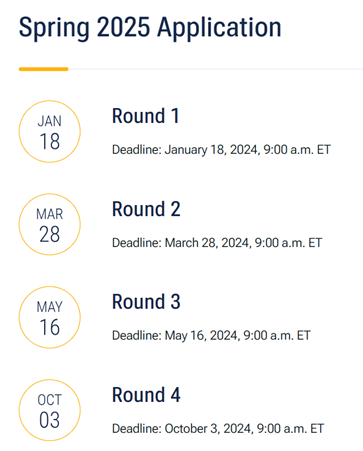
Task: Click the number 03 in fourth circle
Action: tap(50, 420)
